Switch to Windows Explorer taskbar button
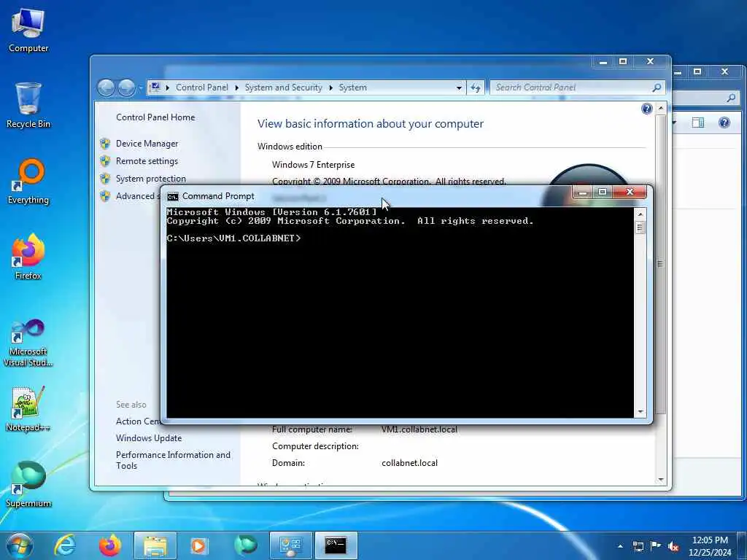Viewport: 747px width, 560px height. click(155, 545)
